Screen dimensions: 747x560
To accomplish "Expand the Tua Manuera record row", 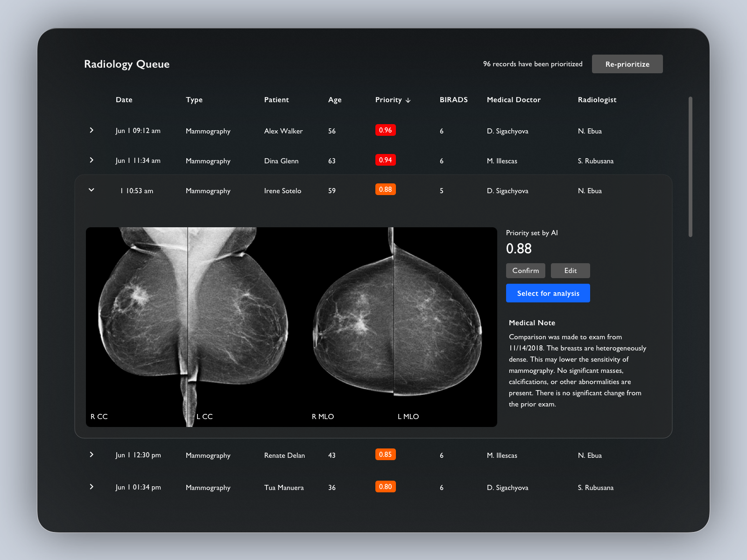I will click(92, 487).
